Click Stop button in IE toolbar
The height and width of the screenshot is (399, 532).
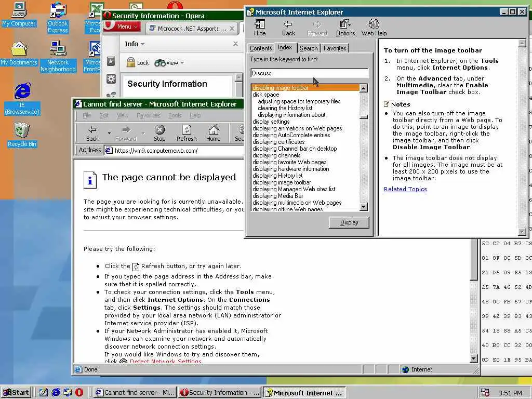click(x=159, y=134)
